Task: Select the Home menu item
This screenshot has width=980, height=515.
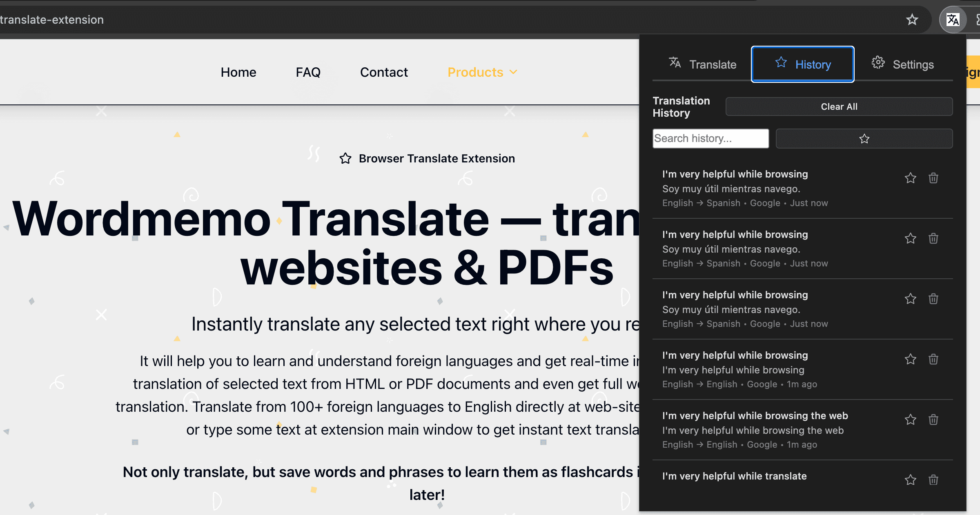Action: (x=238, y=72)
